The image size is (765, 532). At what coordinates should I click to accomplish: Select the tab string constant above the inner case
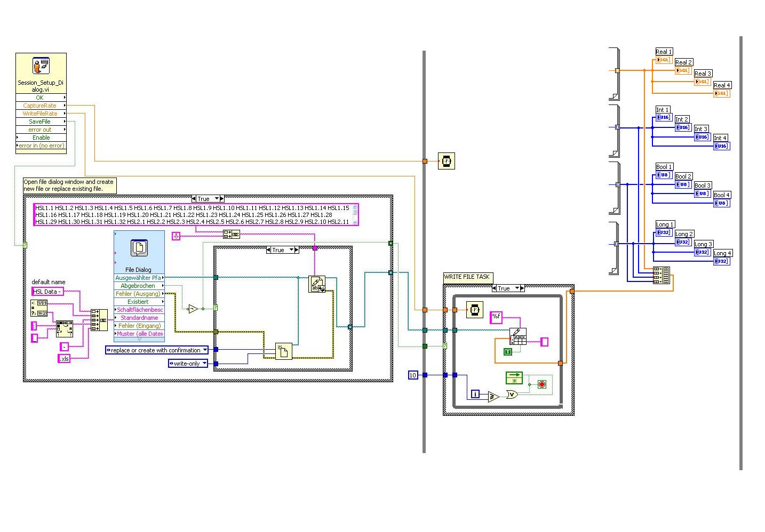176,236
